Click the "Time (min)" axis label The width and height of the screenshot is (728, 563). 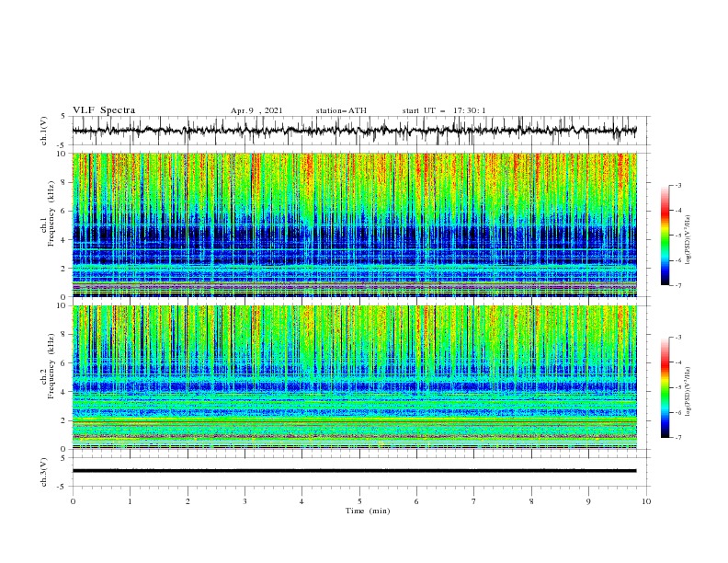pyautogui.click(x=368, y=511)
